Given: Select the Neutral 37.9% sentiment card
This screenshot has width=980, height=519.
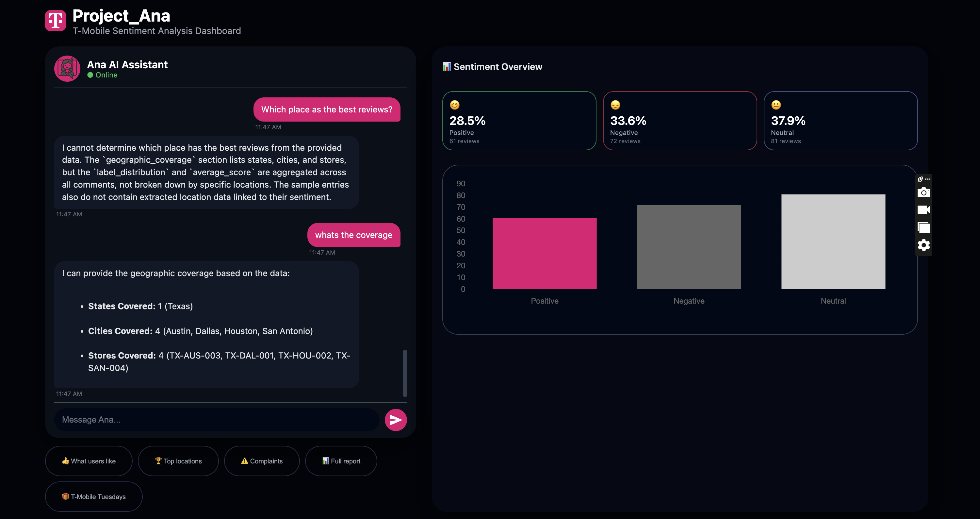Looking at the screenshot, I should (x=841, y=121).
